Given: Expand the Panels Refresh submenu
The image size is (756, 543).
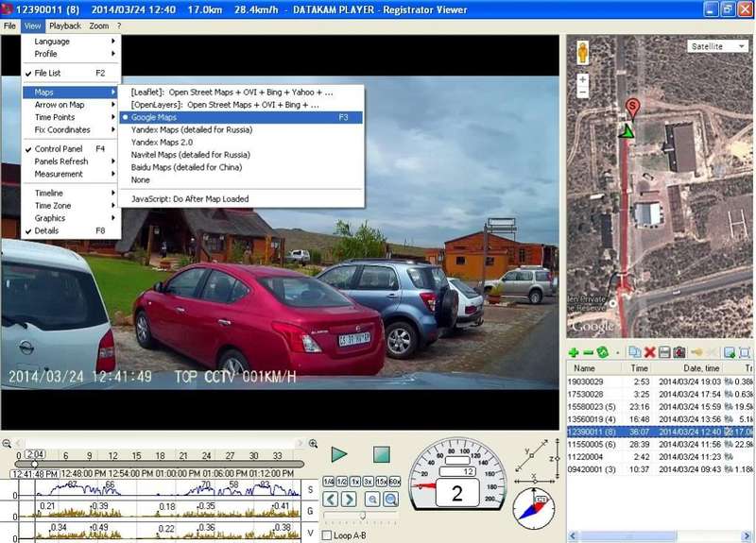Looking at the screenshot, I should (x=71, y=161).
